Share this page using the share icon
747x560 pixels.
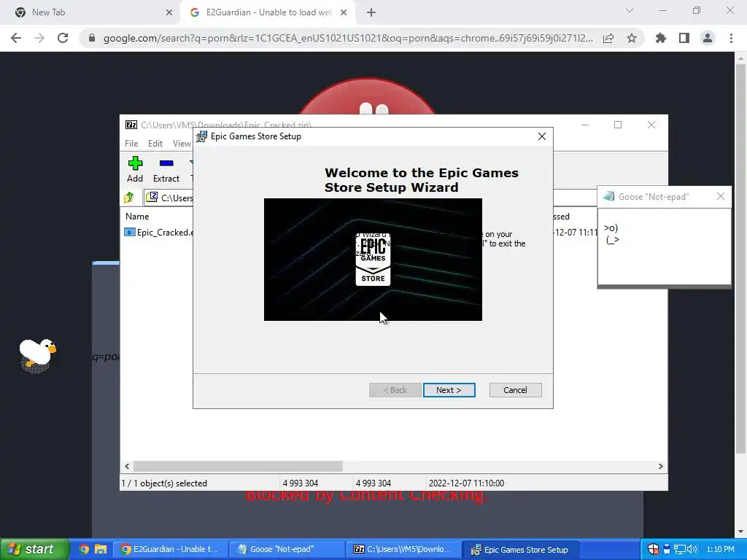click(x=608, y=38)
